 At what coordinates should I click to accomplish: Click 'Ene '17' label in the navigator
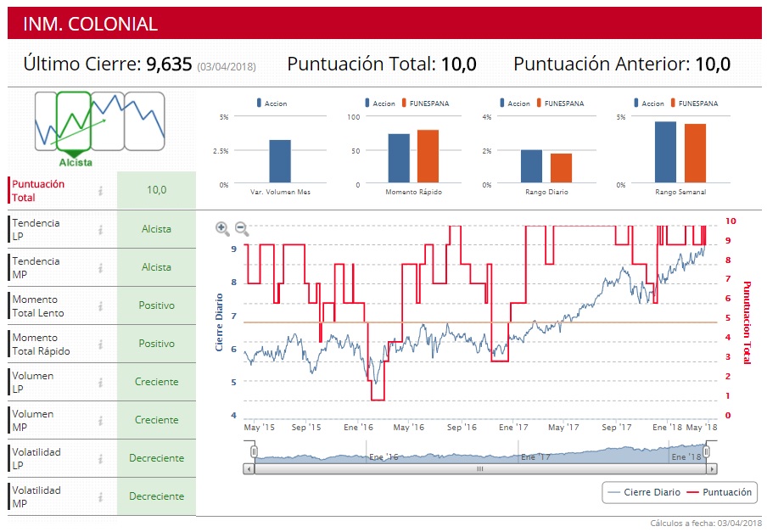(x=535, y=457)
